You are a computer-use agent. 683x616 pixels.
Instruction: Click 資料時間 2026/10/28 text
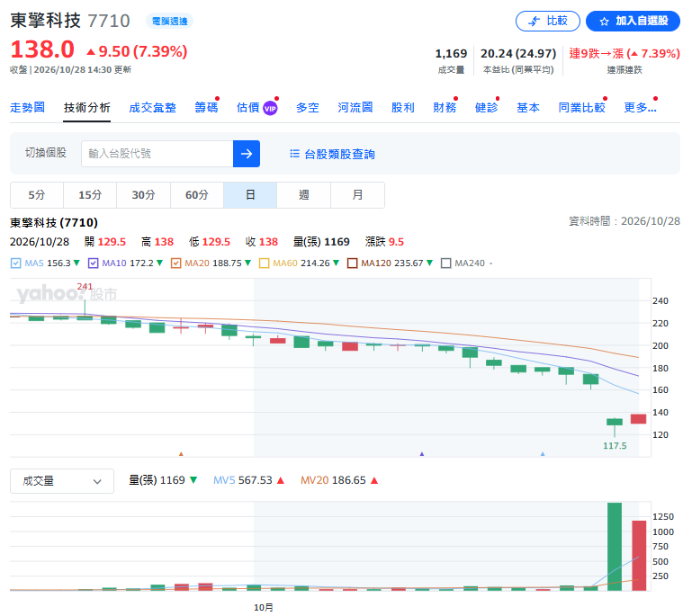coord(625,221)
